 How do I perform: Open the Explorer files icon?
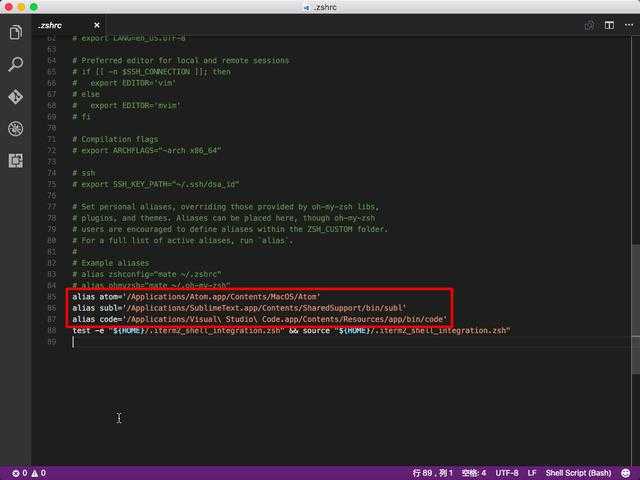click(x=16, y=32)
